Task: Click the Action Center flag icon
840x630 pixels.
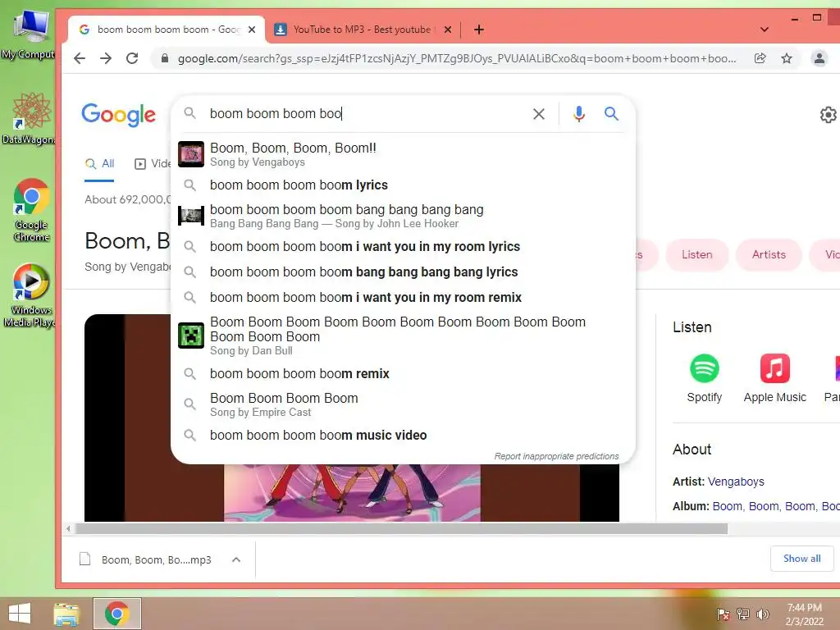Action: (724, 614)
